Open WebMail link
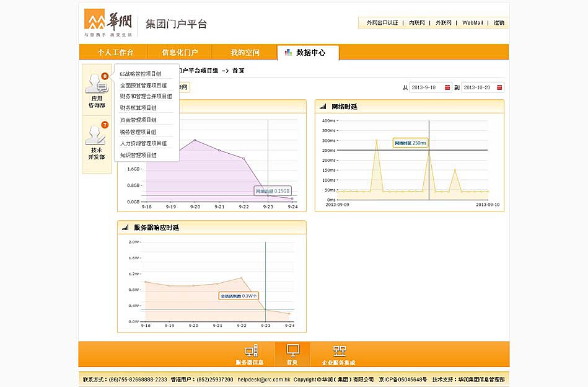 coord(473,22)
